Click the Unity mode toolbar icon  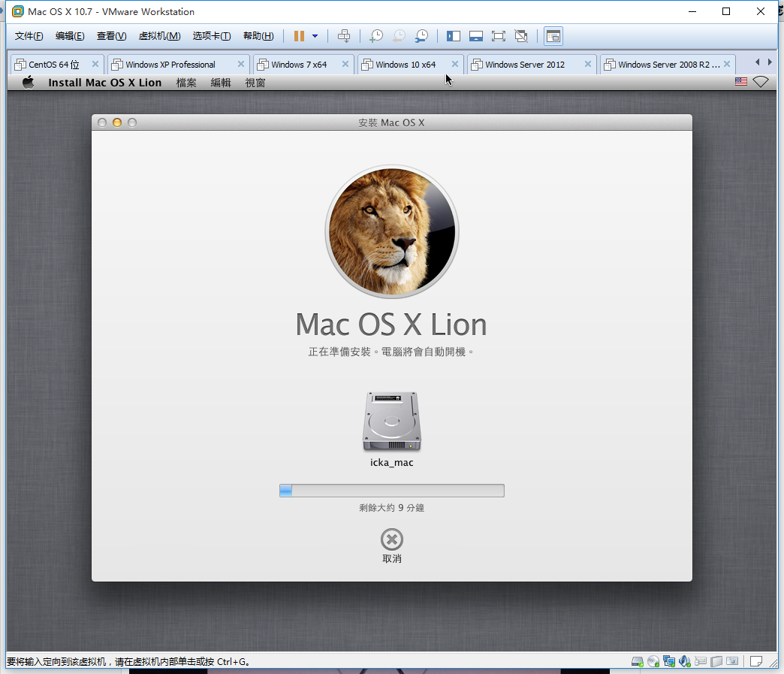pos(521,36)
